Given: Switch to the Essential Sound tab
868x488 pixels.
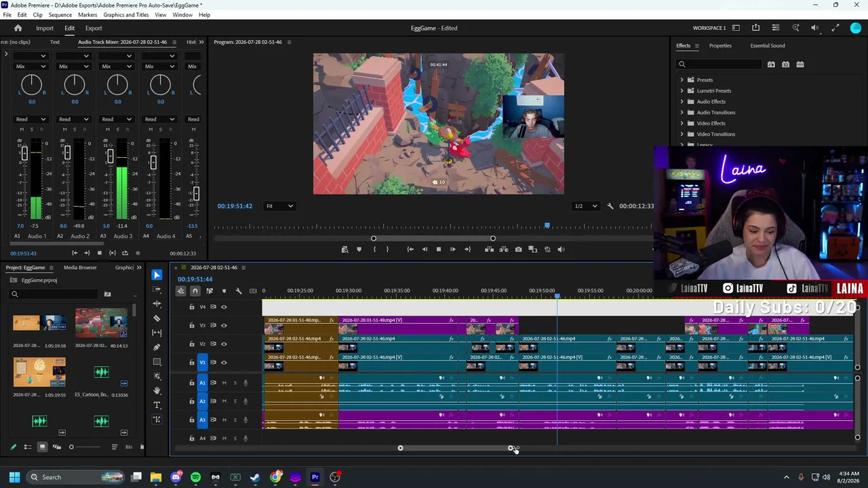Looking at the screenshot, I should 768,46.
